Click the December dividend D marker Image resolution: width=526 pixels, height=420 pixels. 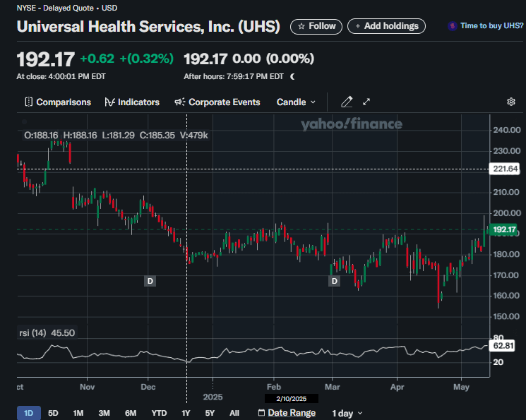150,281
